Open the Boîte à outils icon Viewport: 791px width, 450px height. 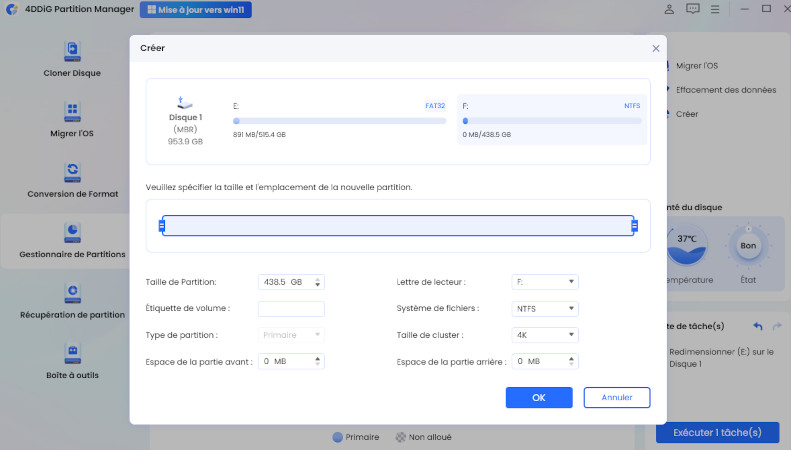pyautogui.click(x=72, y=354)
